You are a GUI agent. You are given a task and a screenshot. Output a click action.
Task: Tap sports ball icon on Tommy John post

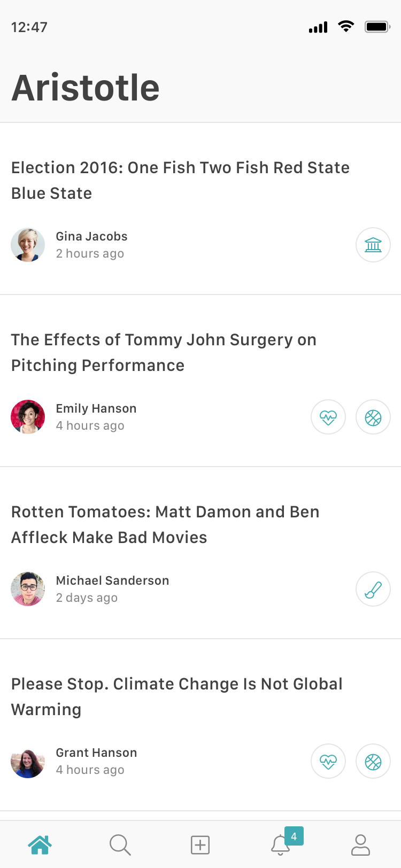(x=373, y=417)
